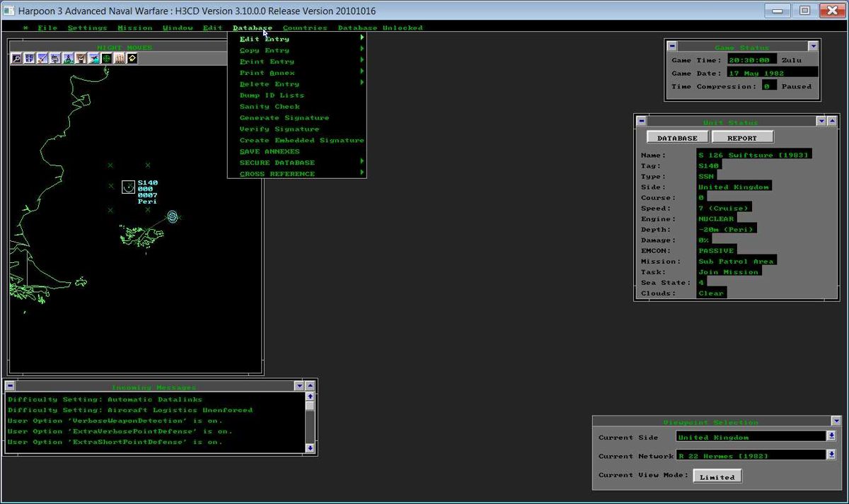The width and height of the screenshot is (849, 504).
Task: Choose Print Annex from Database menu
Action: coord(267,73)
